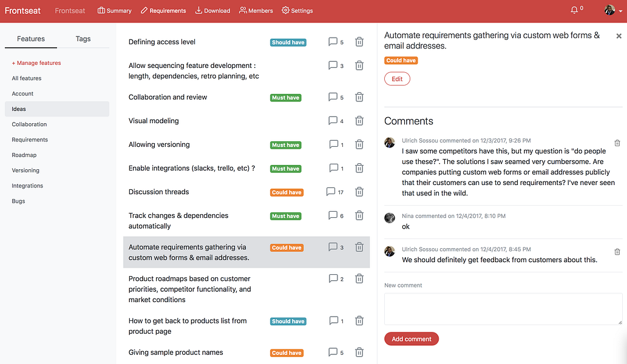Delete Ulrich Sossou's first comment

coord(617,143)
